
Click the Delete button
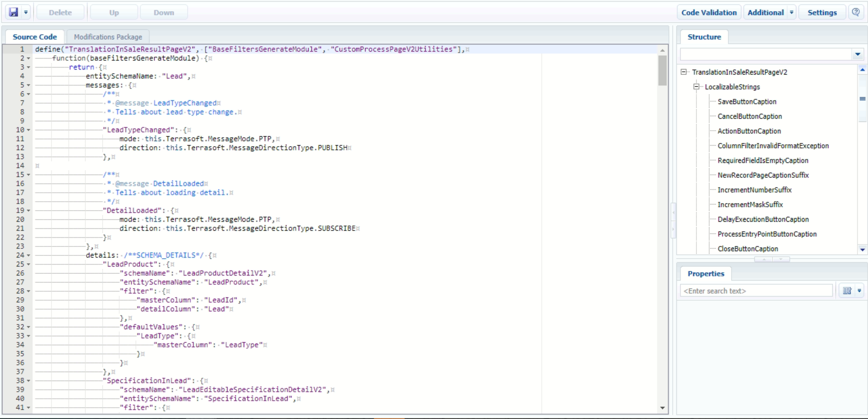pos(60,12)
